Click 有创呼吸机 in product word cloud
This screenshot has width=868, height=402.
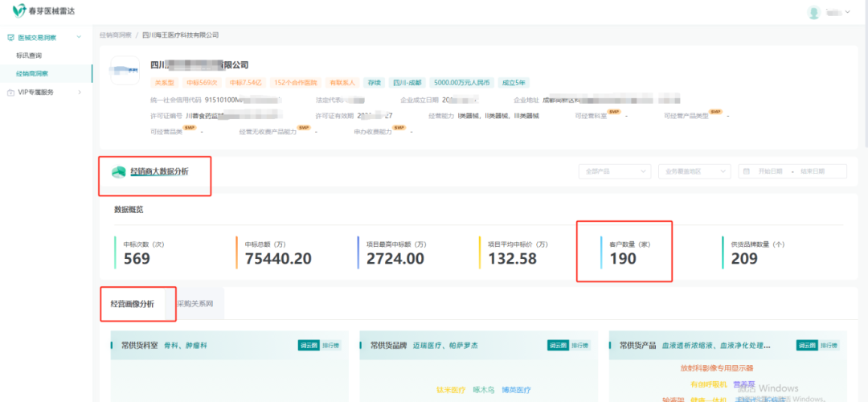709,384
